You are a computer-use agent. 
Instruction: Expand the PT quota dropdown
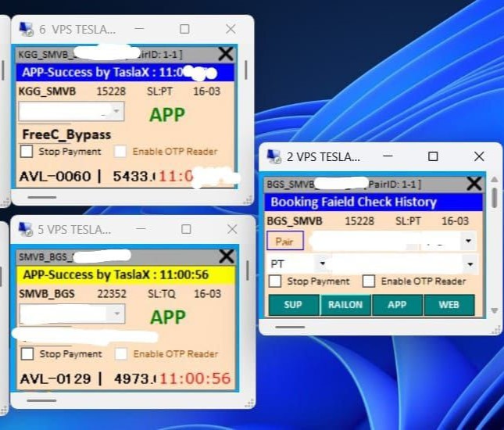tap(320, 263)
